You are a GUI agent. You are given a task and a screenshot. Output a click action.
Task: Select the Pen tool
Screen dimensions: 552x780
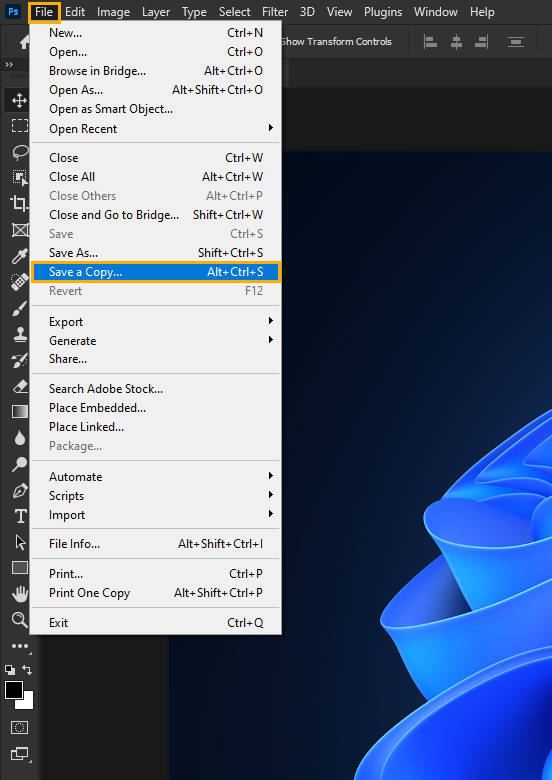(x=19, y=490)
